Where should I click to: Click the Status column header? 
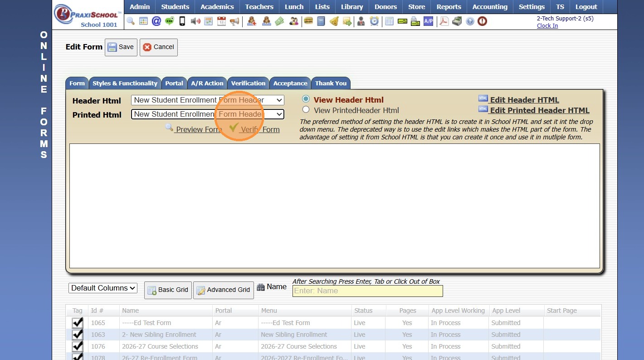[x=363, y=311]
